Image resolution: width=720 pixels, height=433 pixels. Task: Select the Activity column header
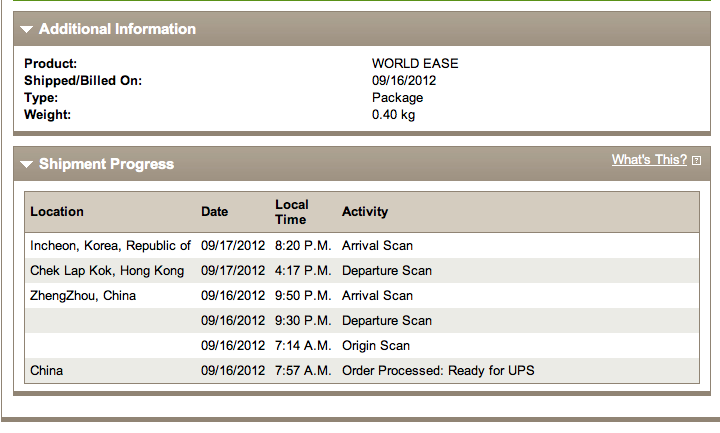click(365, 212)
